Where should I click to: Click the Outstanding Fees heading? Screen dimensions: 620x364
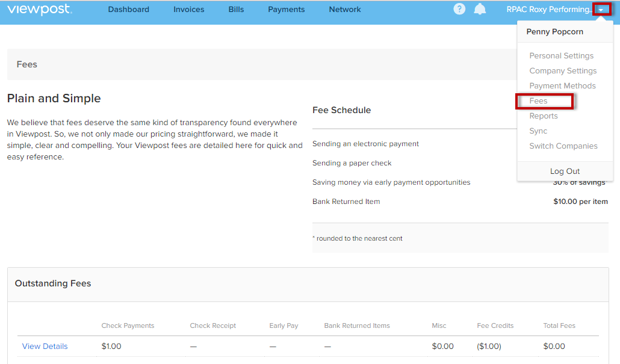(x=53, y=283)
